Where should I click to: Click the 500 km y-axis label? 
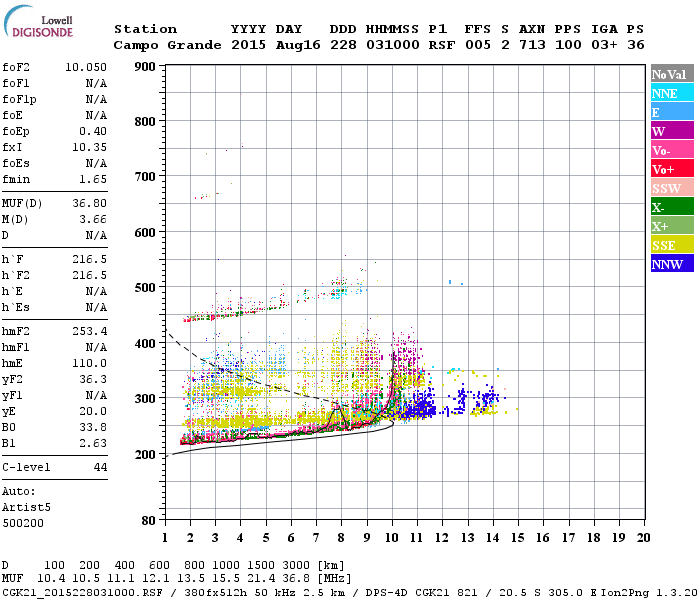[x=145, y=288]
